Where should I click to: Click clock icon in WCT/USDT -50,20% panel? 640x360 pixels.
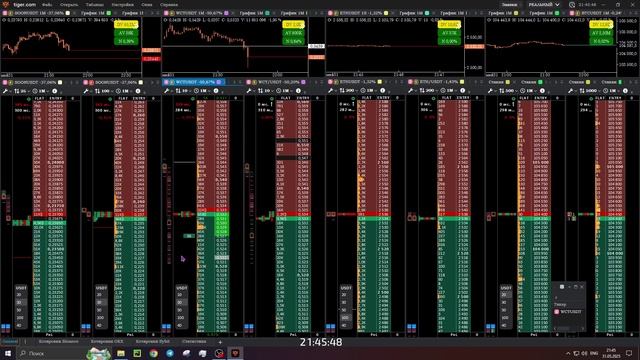click(x=278, y=91)
